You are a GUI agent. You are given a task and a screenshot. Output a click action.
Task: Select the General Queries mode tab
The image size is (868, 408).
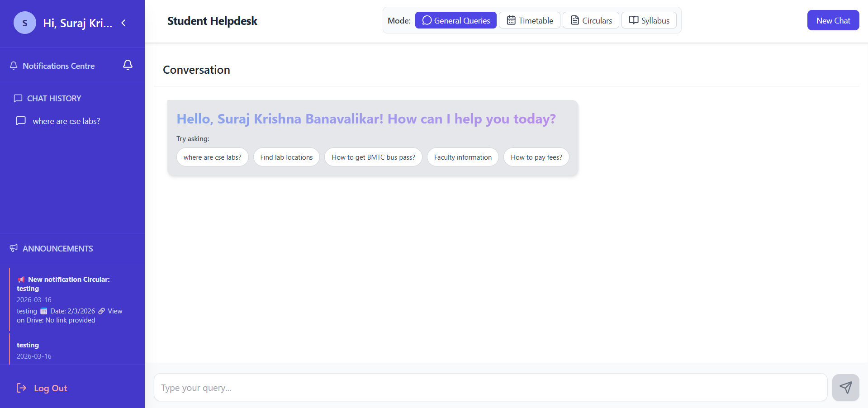click(x=455, y=20)
